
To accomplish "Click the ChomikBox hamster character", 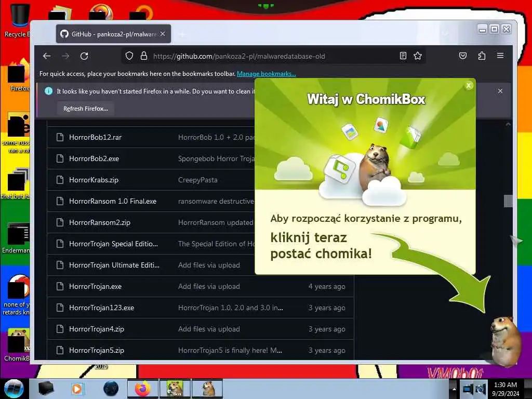I will [x=506, y=341].
